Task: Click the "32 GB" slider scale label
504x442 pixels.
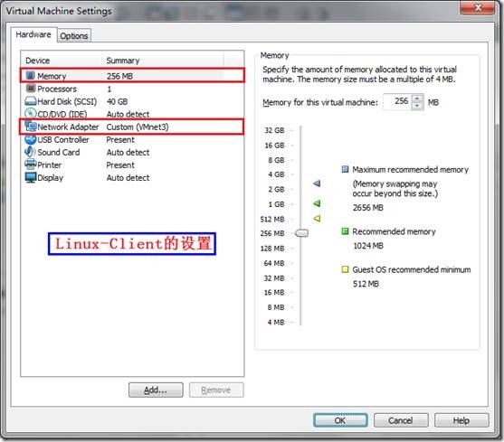Action: tap(274, 130)
